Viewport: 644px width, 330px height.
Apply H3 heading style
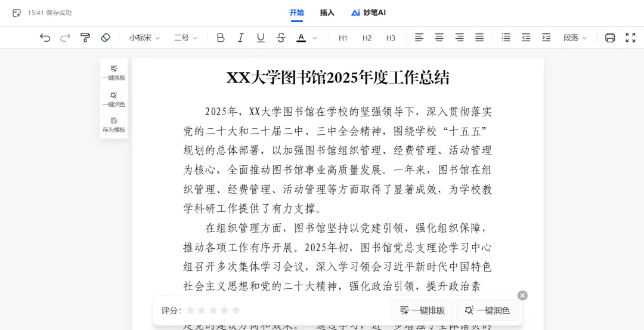click(x=391, y=38)
